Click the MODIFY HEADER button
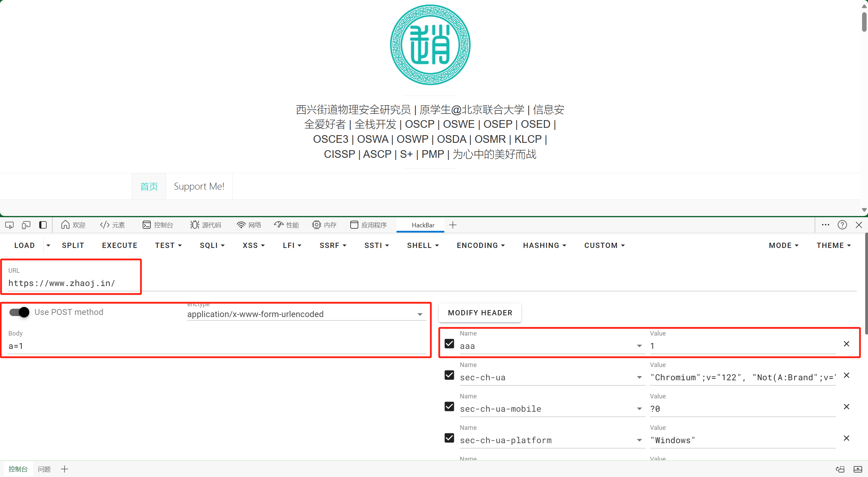This screenshot has height=477, width=868. pos(480,313)
